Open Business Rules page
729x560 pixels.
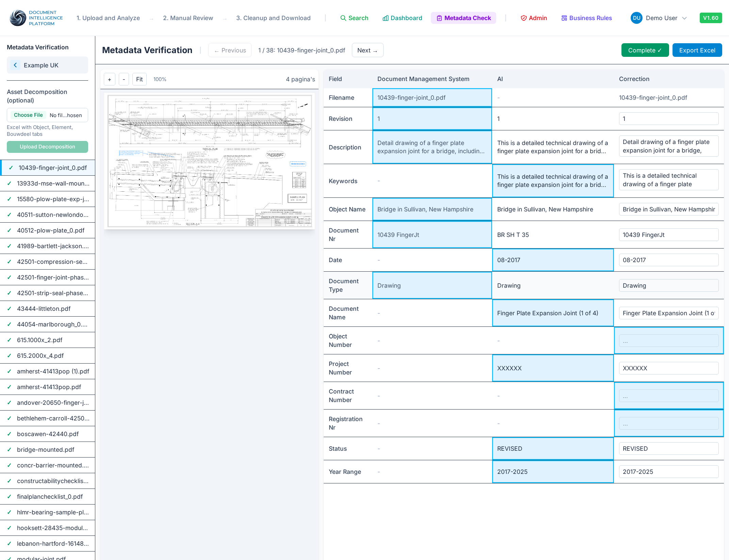click(x=586, y=18)
